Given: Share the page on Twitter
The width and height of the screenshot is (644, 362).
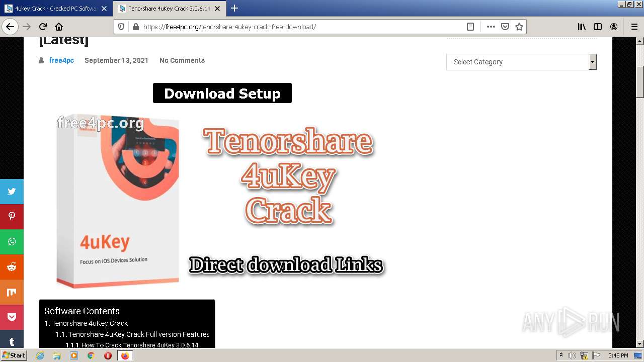Looking at the screenshot, I should pyautogui.click(x=12, y=191).
